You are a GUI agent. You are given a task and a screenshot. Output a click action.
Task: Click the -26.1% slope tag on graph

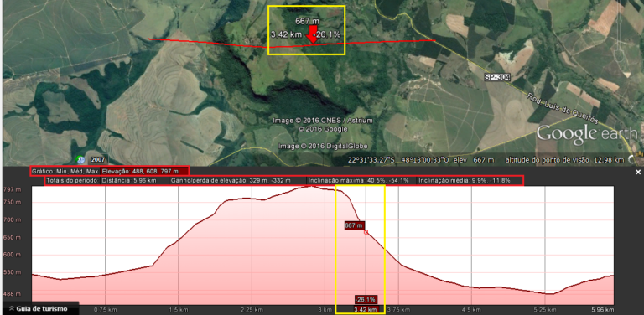coord(366,299)
